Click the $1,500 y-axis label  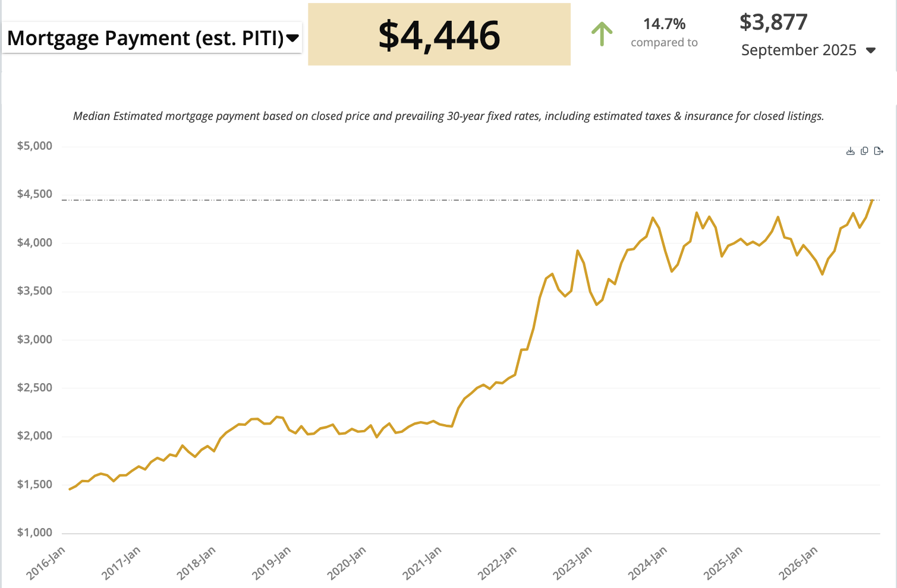coord(34,484)
